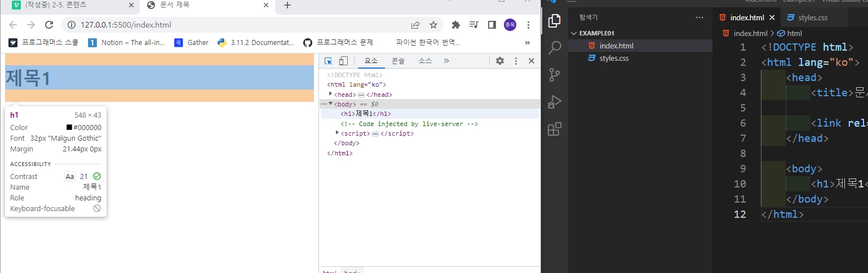Click the 제목1 heading on the page

(x=28, y=78)
